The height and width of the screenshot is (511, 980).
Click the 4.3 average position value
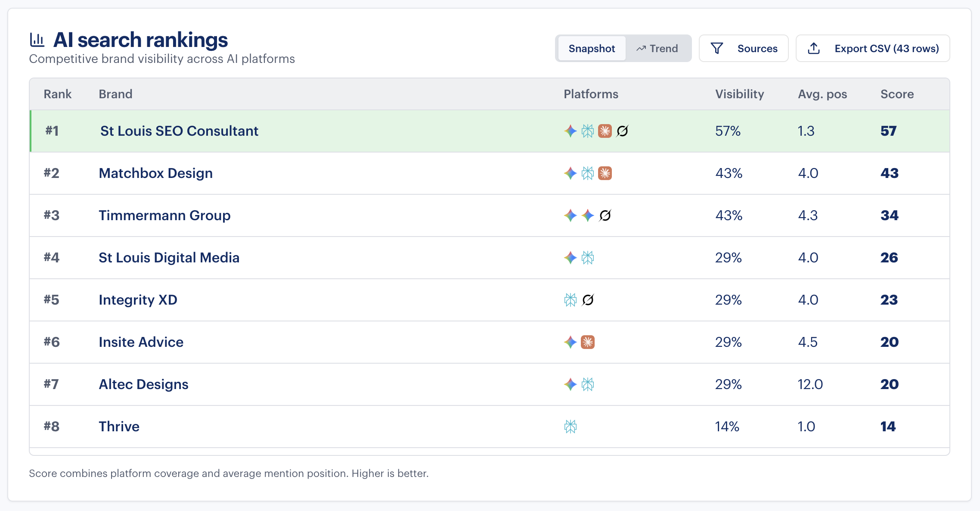[808, 215]
